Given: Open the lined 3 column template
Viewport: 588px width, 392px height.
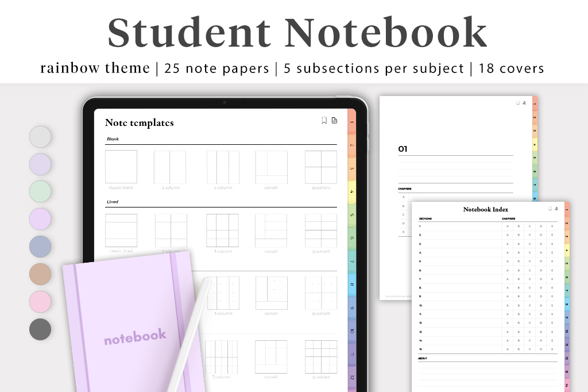Looking at the screenshot, I should [223, 230].
